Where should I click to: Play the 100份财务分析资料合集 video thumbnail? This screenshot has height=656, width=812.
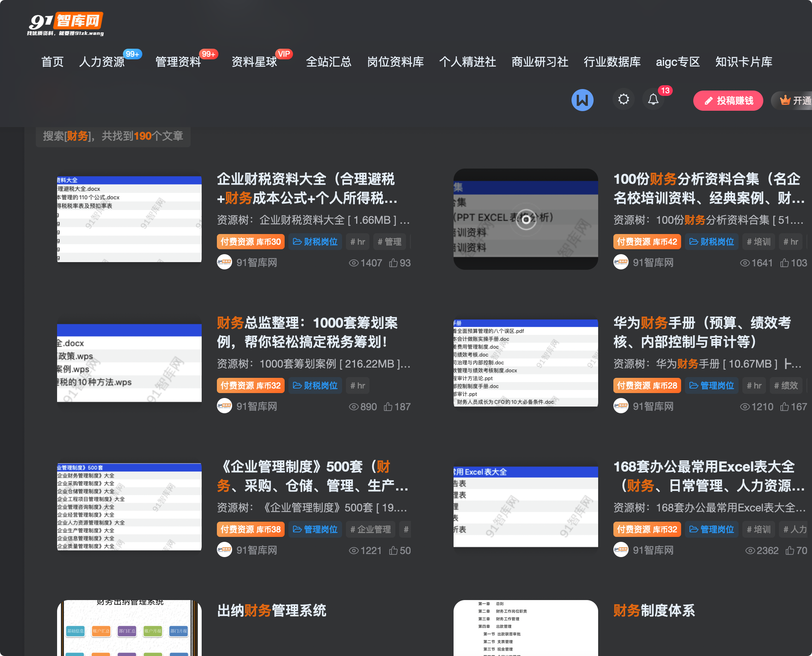point(526,219)
